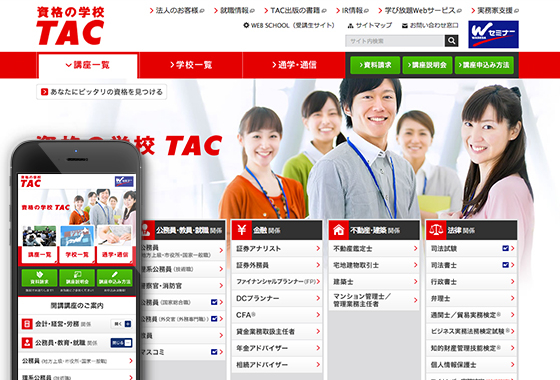560x380 pixels.
Task: Open the TAC出版の書籍 link
Action: point(295,10)
